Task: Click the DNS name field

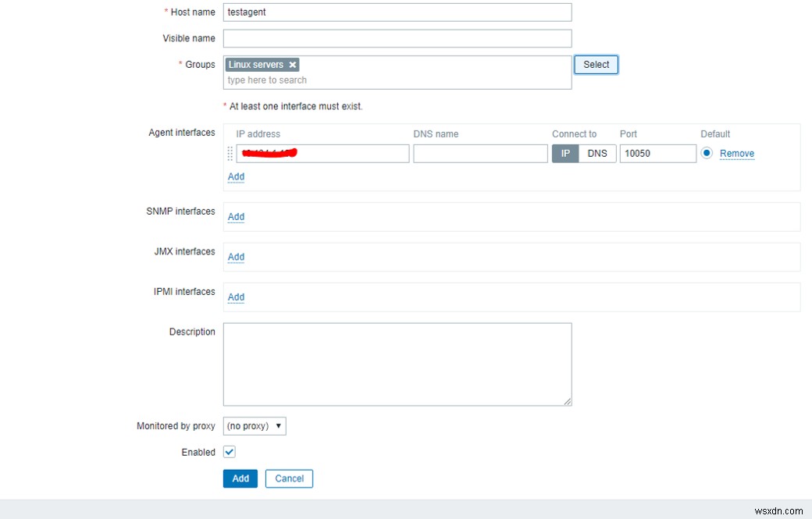Action: (x=480, y=153)
